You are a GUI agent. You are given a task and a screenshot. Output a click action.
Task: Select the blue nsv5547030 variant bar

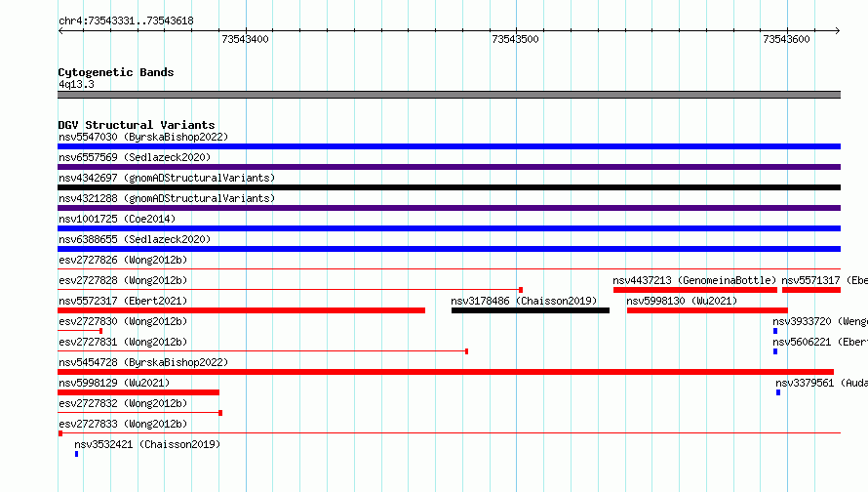click(449, 146)
